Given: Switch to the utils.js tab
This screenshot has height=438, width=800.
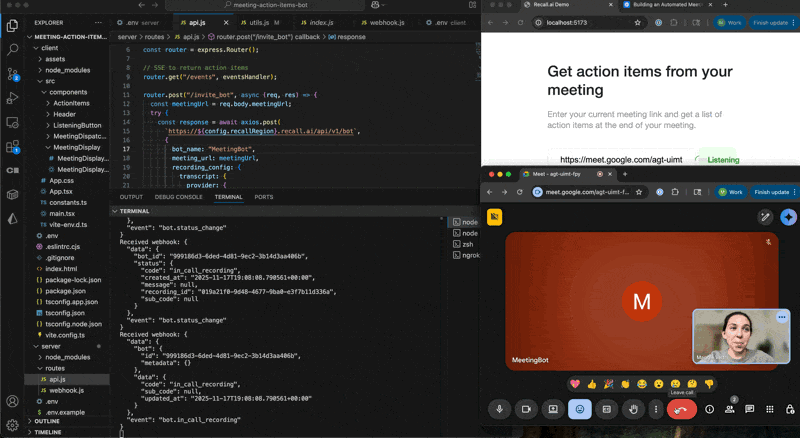Looking at the screenshot, I should click(x=259, y=22).
